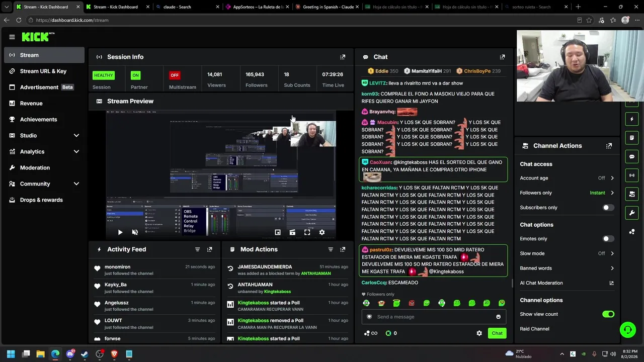The image size is (644, 362).
Task: Click the wrench sidebar widget icon
Action: (632, 213)
